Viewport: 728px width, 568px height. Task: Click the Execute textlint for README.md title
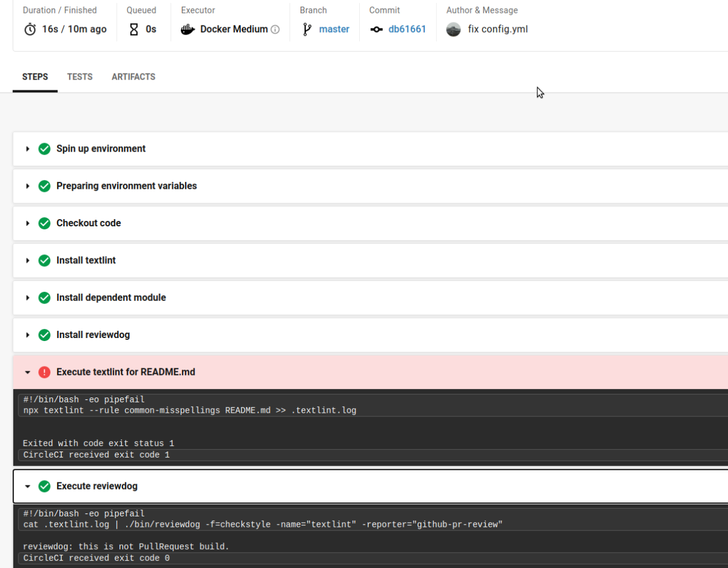point(126,372)
